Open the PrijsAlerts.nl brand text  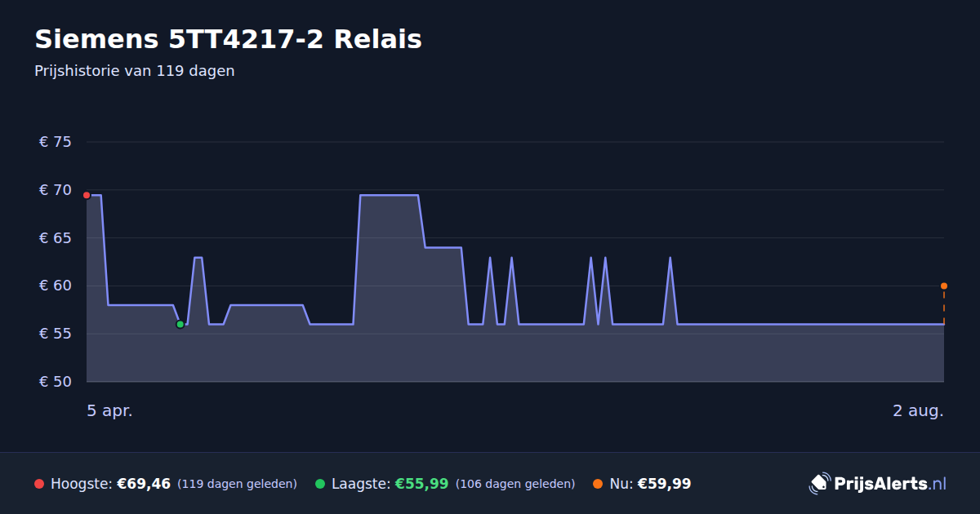click(890, 484)
